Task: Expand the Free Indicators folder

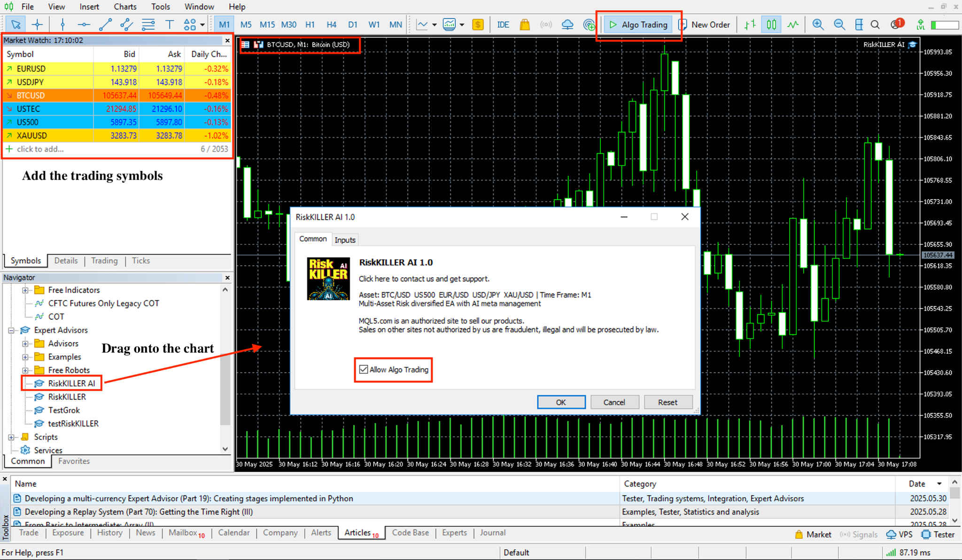Action: [x=25, y=290]
